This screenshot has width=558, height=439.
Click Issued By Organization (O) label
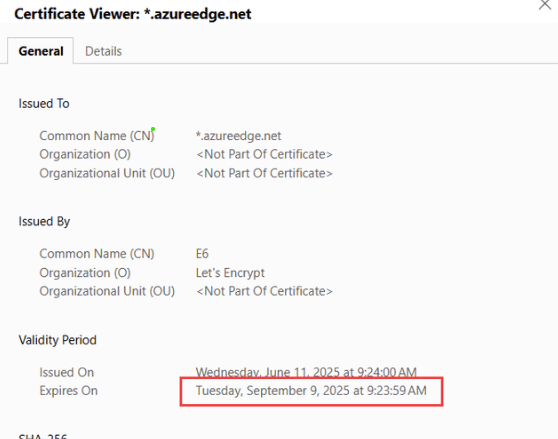(85, 273)
